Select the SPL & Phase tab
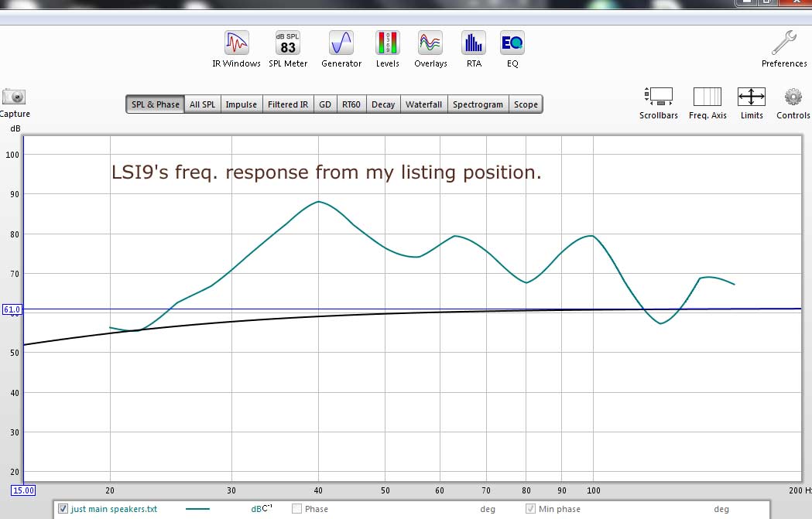 pyautogui.click(x=156, y=104)
